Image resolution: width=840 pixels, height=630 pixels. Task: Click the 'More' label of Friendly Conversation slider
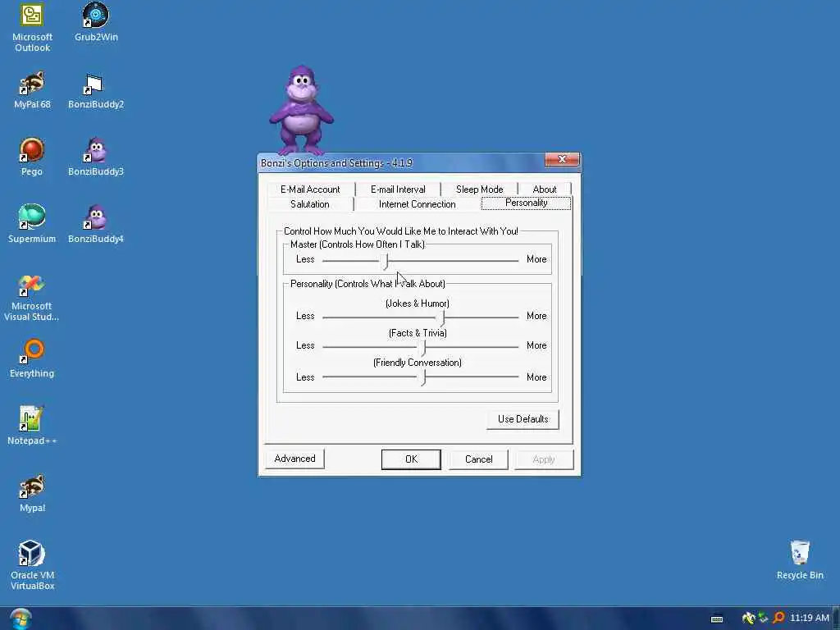pyautogui.click(x=536, y=377)
